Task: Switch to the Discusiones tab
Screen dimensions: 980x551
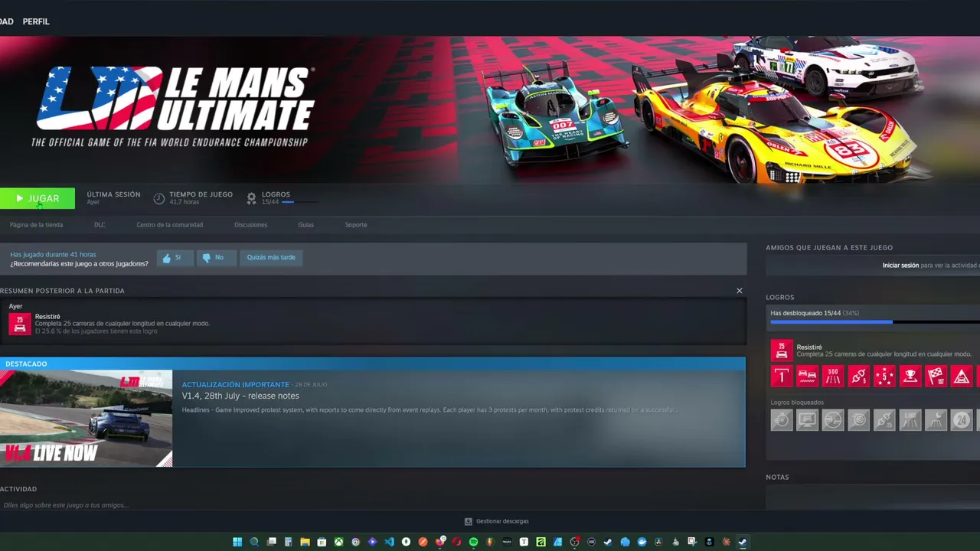Action: coord(251,225)
